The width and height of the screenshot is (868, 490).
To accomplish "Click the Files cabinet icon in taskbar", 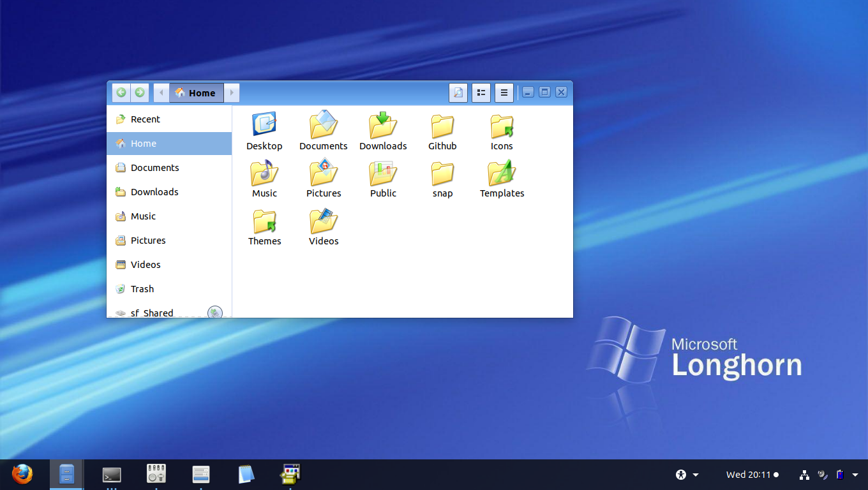I will tap(67, 474).
